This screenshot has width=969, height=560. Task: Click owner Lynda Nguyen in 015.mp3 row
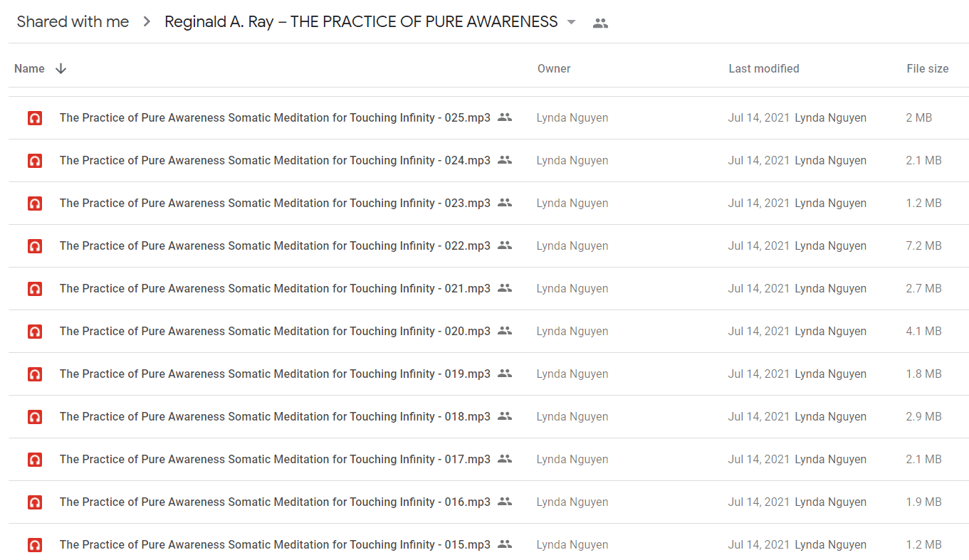tap(572, 545)
